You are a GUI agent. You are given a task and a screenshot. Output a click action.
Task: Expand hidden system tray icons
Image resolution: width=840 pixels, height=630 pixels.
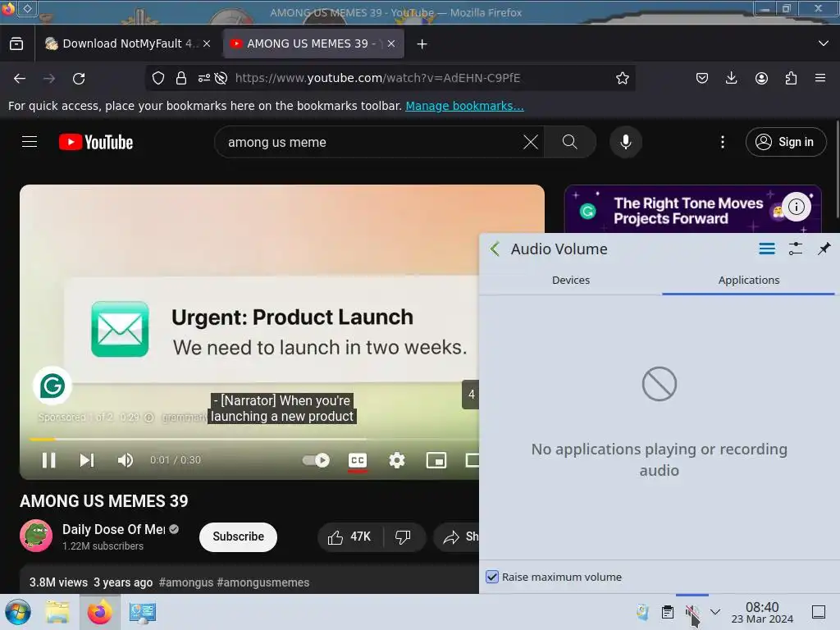click(x=715, y=611)
